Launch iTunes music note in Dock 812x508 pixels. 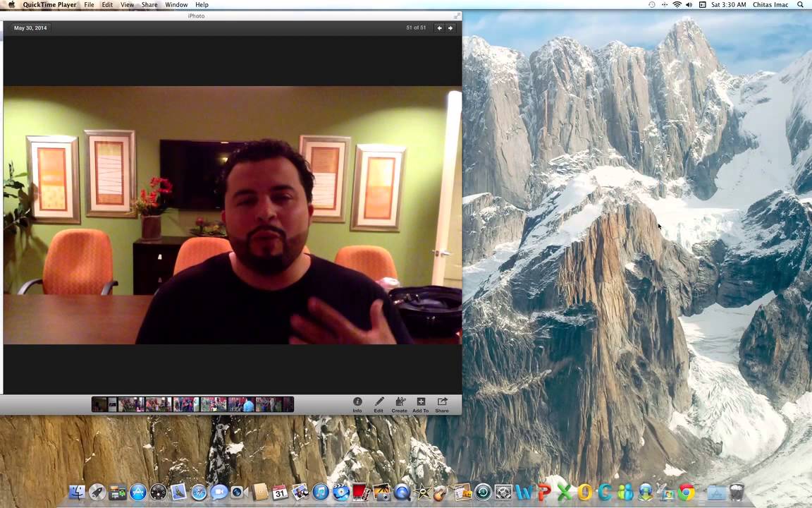321,491
